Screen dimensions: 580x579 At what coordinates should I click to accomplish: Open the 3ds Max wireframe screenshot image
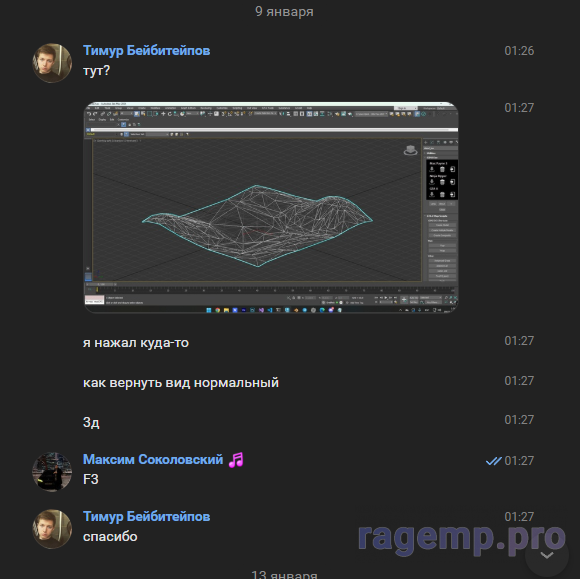click(271, 207)
